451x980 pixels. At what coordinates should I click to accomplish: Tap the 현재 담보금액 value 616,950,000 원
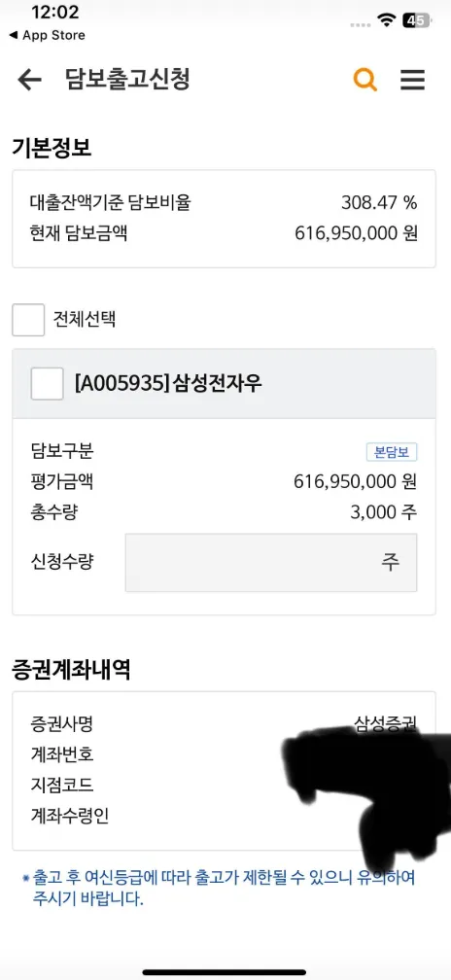click(x=356, y=233)
